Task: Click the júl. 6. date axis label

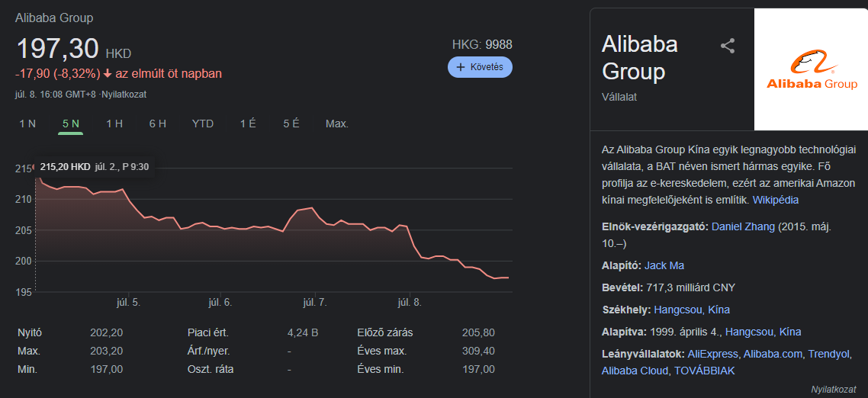Action: pyautogui.click(x=220, y=303)
